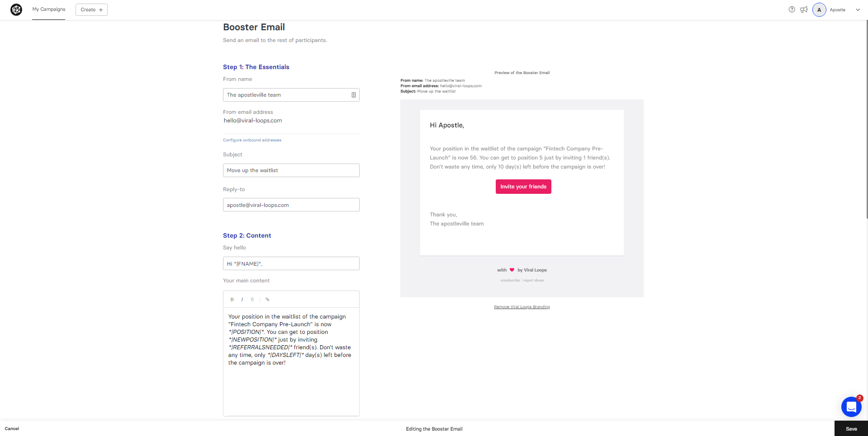
Task: Click hello@viral-loops.com address text
Action: pyautogui.click(x=253, y=121)
